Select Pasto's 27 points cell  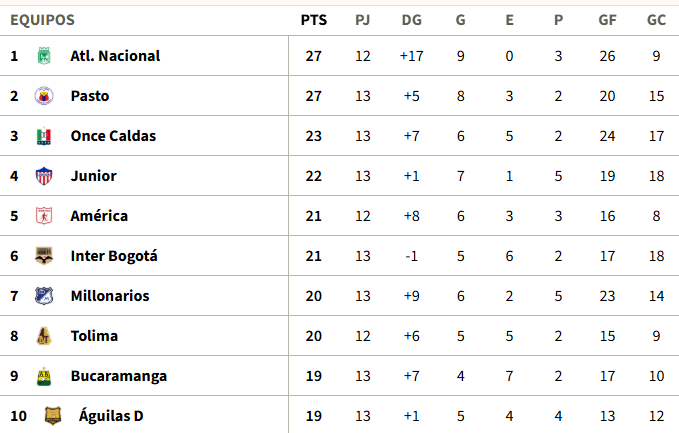313,96
